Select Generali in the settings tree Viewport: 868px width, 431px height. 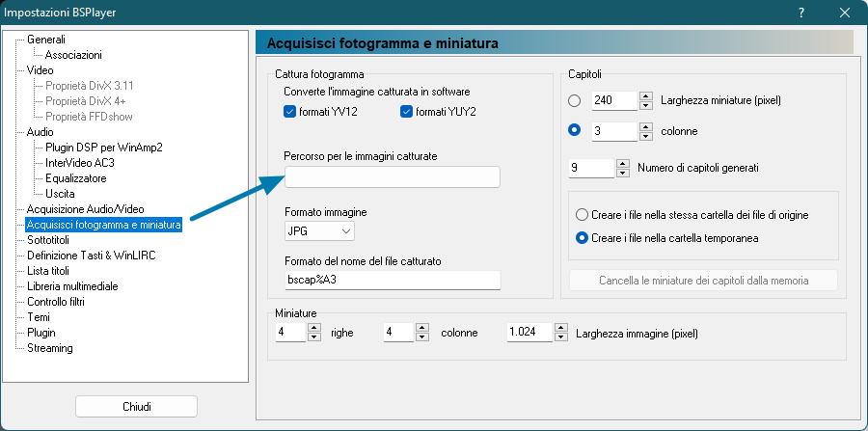pyautogui.click(x=46, y=40)
